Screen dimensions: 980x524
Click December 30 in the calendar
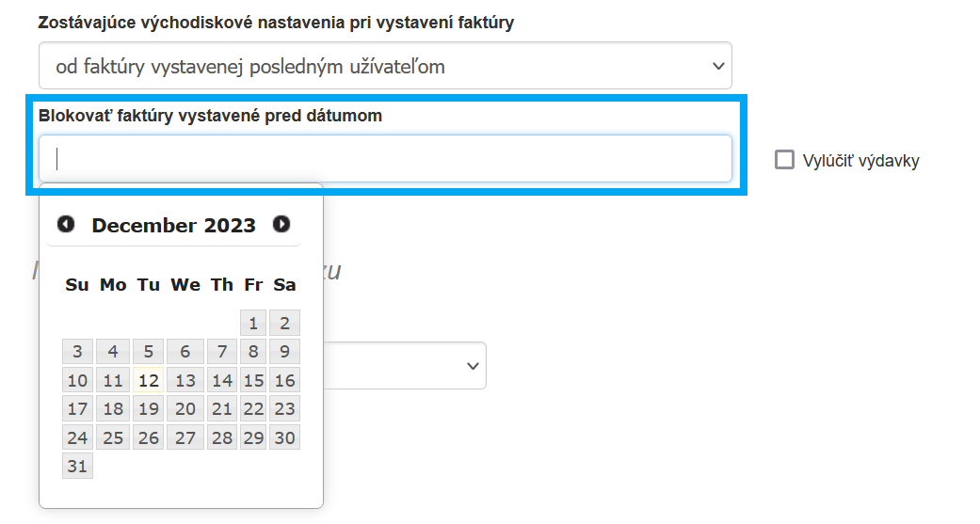[x=284, y=437]
